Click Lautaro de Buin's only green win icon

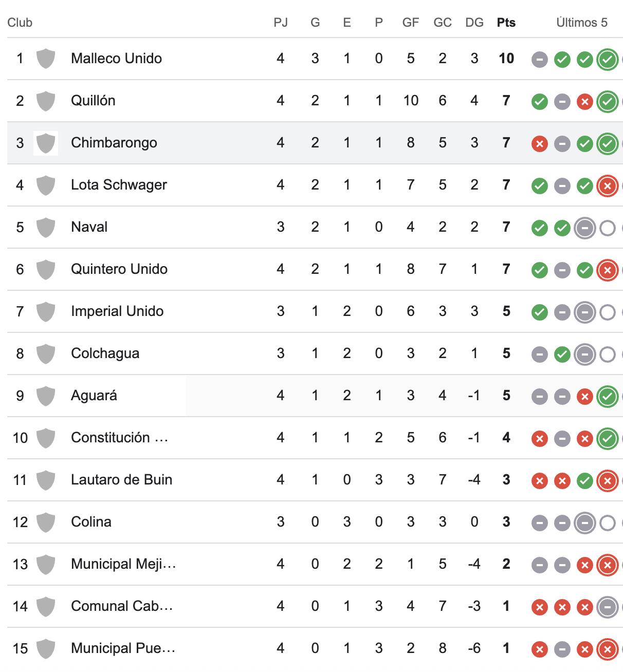584,481
